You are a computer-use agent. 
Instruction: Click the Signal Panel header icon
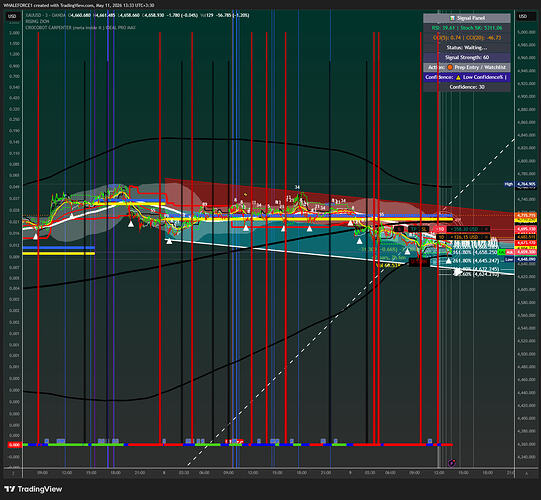click(x=452, y=18)
